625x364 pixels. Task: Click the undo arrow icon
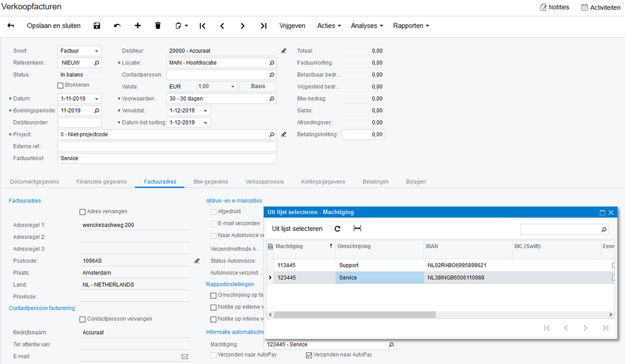coord(117,26)
